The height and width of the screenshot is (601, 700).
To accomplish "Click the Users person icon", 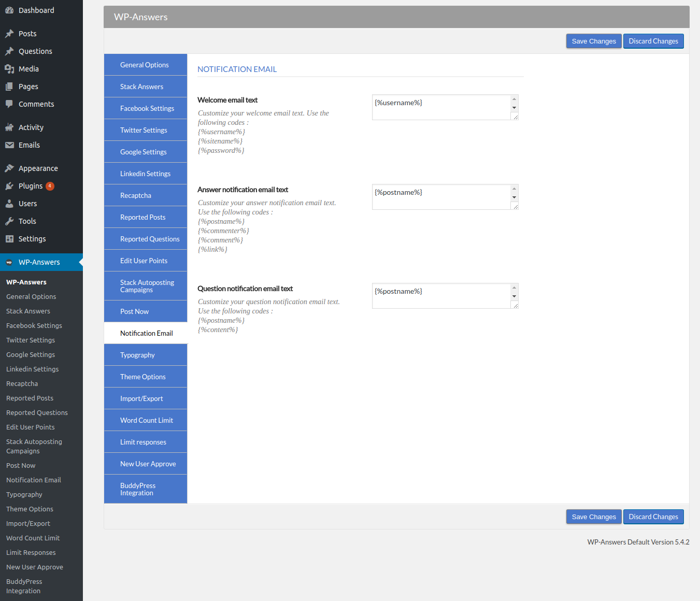I will point(9,204).
